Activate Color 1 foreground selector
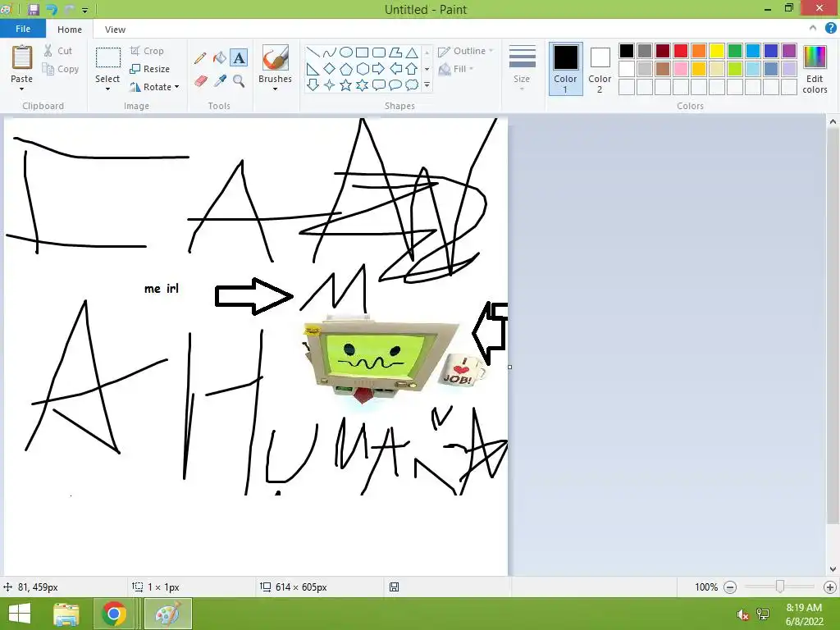 coord(565,69)
